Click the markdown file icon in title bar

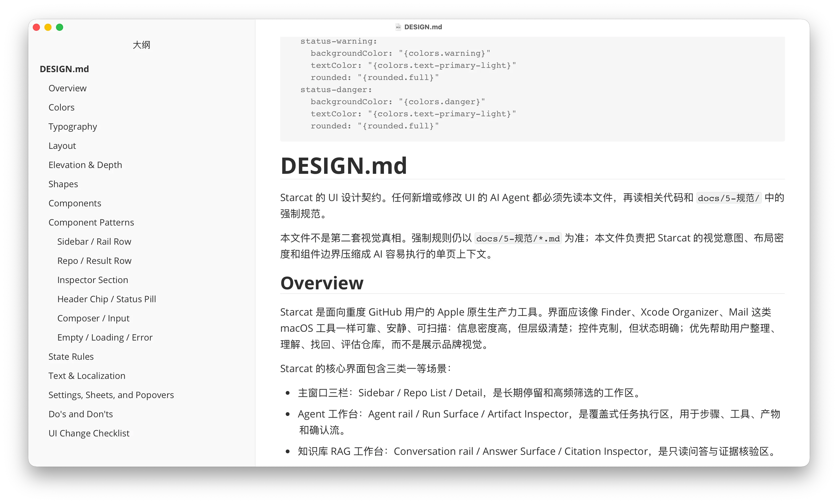(x=398, y=27)
